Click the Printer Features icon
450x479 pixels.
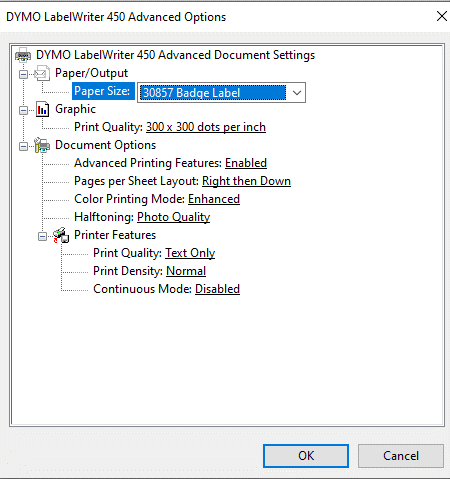(x=61, y=235)
